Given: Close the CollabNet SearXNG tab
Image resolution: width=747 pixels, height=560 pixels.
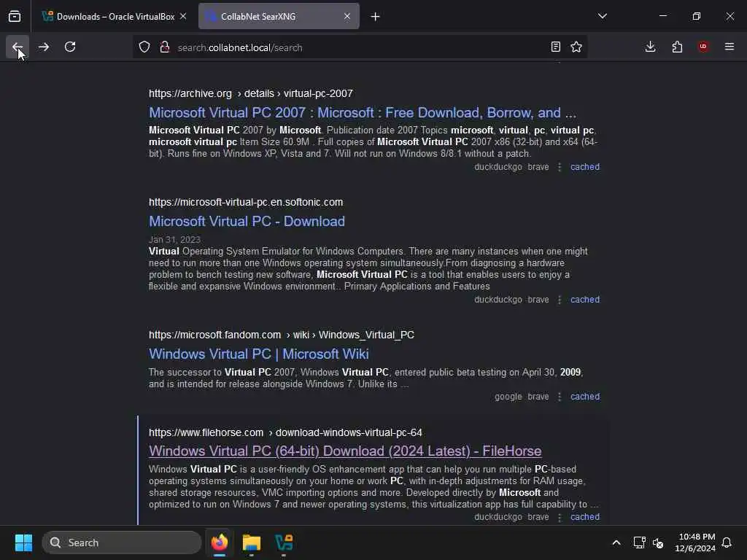Looking at the screenshot, I should (347, 16).
